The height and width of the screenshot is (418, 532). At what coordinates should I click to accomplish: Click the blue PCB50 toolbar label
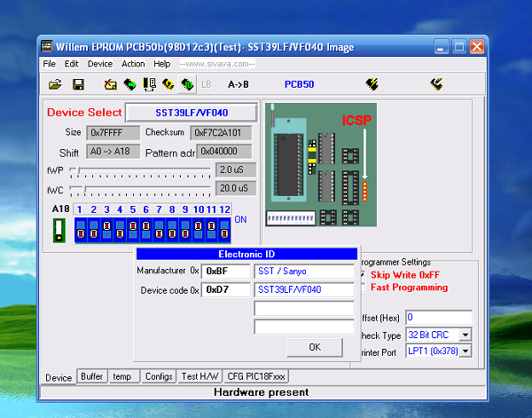[x=299, y=84]
